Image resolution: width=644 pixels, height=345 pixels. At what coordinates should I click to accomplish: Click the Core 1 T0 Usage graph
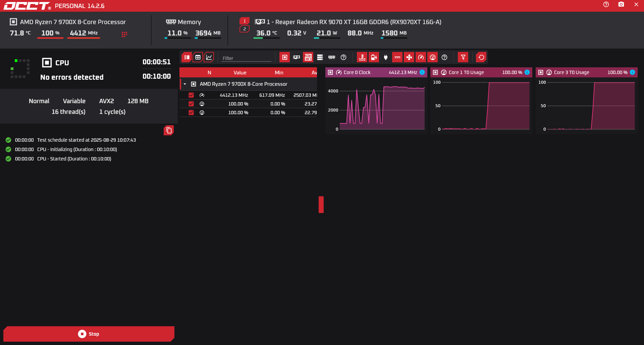(481, 105)
